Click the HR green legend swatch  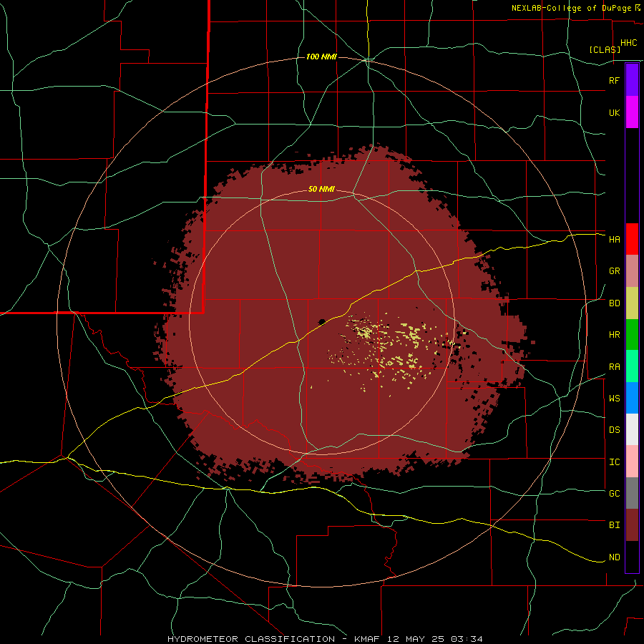coord(632,334)
